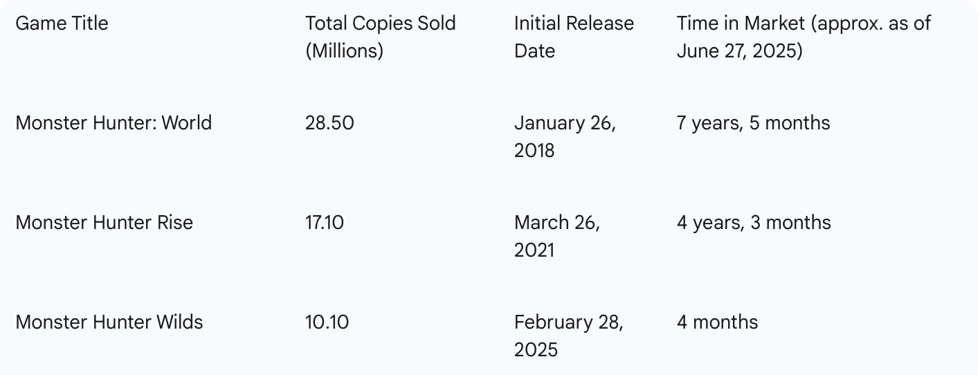Click the 17.10 sales figure
Screen dimensions: 980x375
pyautogui.click(x=325, y=223)
